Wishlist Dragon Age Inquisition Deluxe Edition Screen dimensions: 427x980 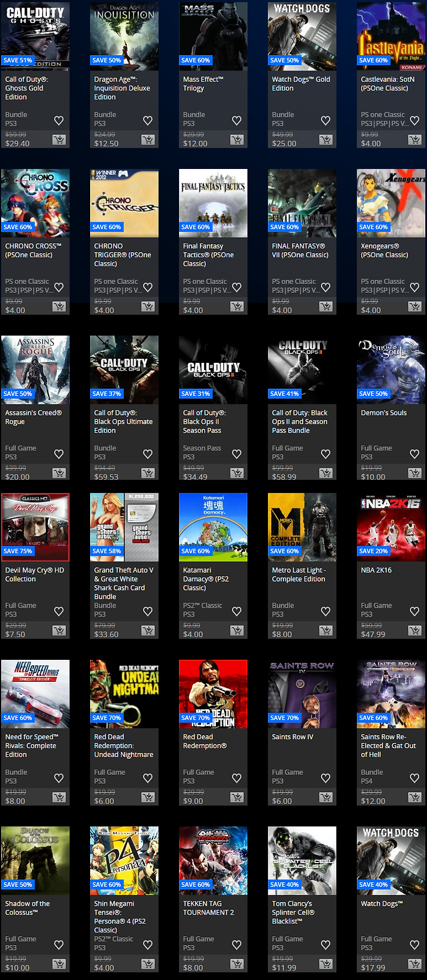(x=148, y=120)
